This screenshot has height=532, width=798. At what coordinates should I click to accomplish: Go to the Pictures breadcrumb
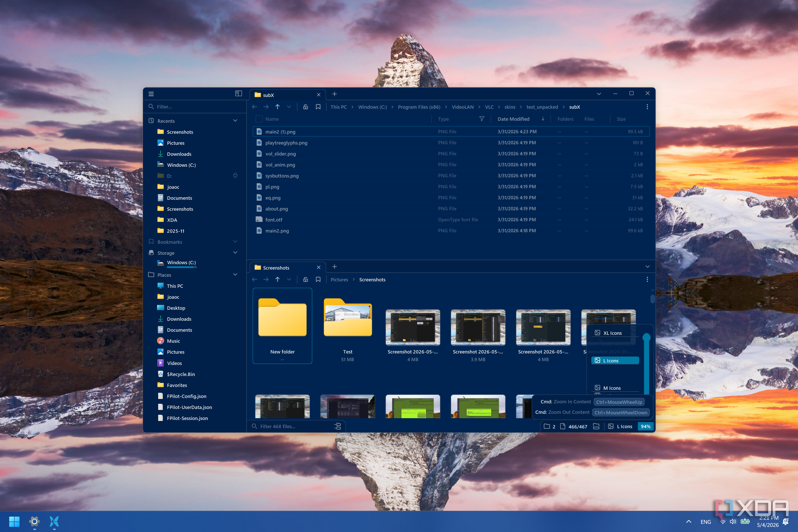point(339,280)
